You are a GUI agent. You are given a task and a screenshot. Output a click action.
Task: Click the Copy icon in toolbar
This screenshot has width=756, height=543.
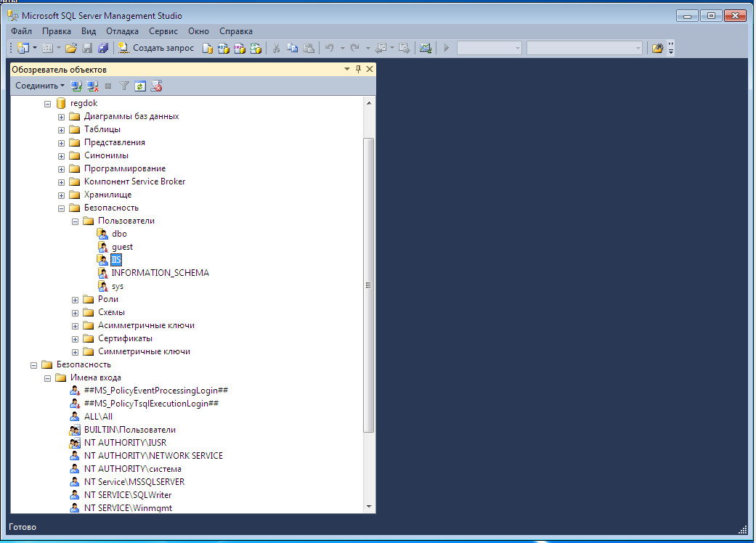(292, 48)
